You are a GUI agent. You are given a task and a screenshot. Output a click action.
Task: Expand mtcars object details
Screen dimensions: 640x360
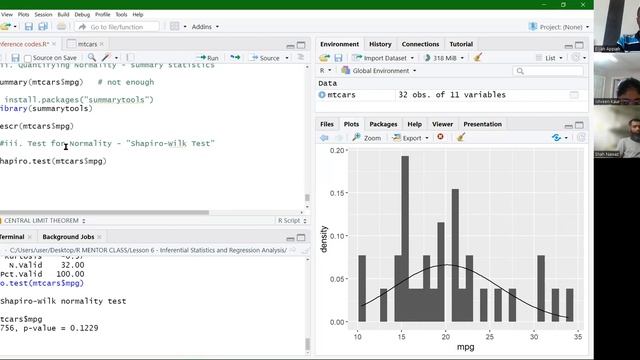click(x=322, y=95)
